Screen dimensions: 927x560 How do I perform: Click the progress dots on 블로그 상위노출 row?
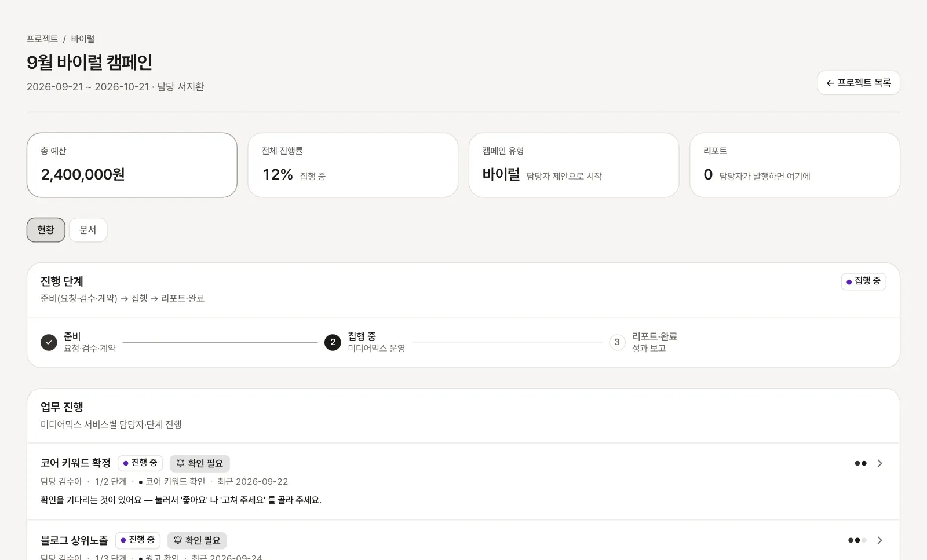coord(857,540)
